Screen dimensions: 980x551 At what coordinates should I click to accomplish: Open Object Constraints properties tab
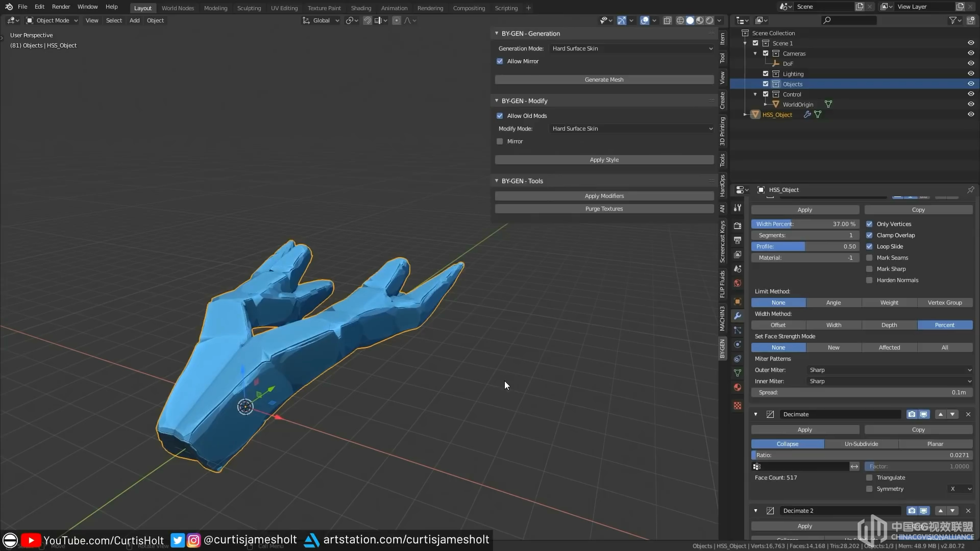(738, 359)
